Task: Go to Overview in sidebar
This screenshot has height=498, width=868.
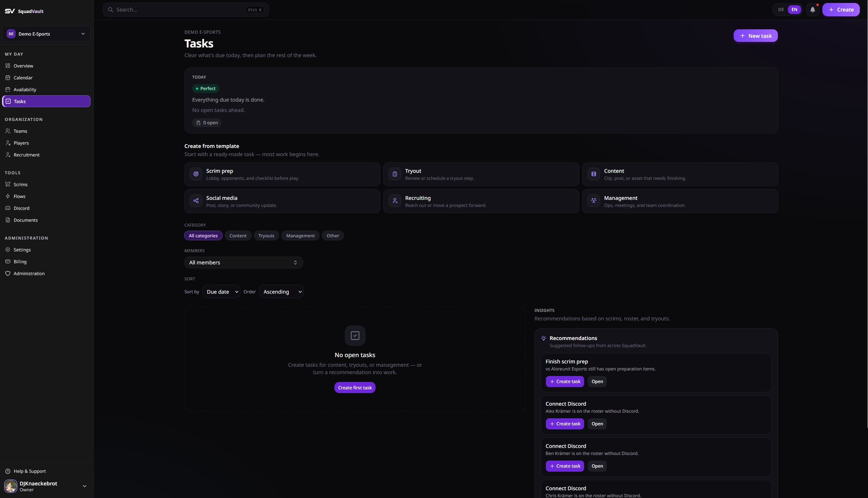Action: coord(46,66)
